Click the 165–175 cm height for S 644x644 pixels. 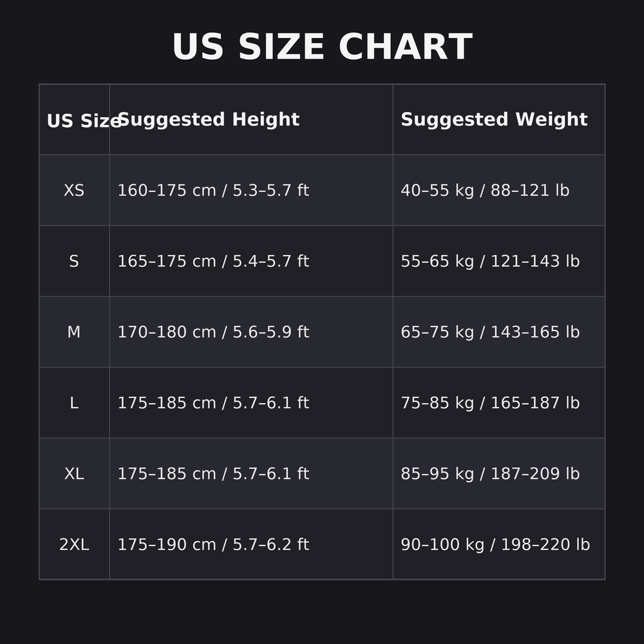point(213,261)
